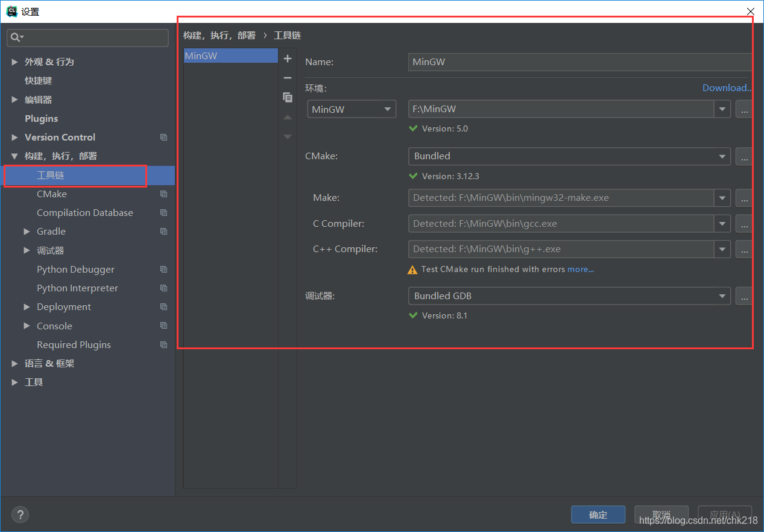The width and height of the screenshot is (764, 532).
Task: Click the browse button next to the CMake field
Action: [743, 156]
